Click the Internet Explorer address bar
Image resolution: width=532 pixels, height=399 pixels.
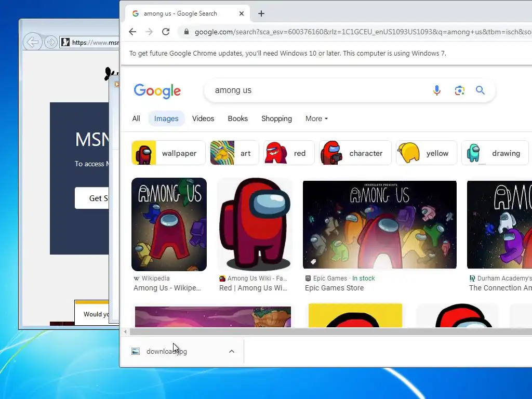click(x=90, y=43)
